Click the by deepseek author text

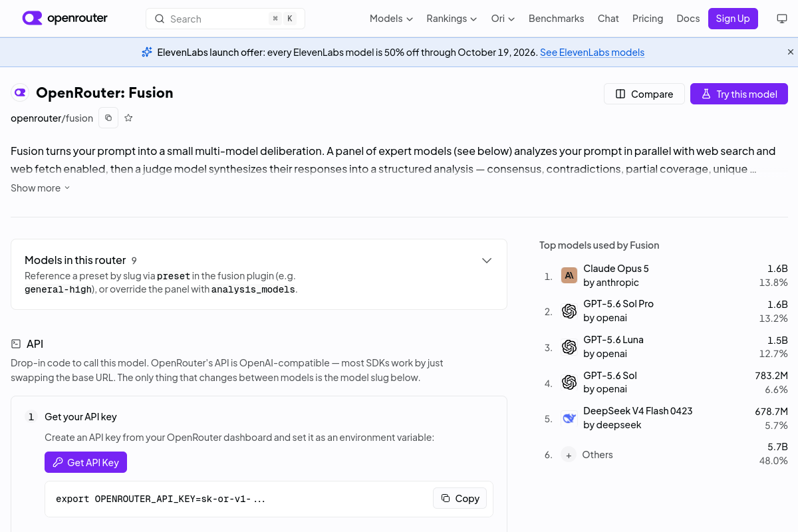point(612,425)
